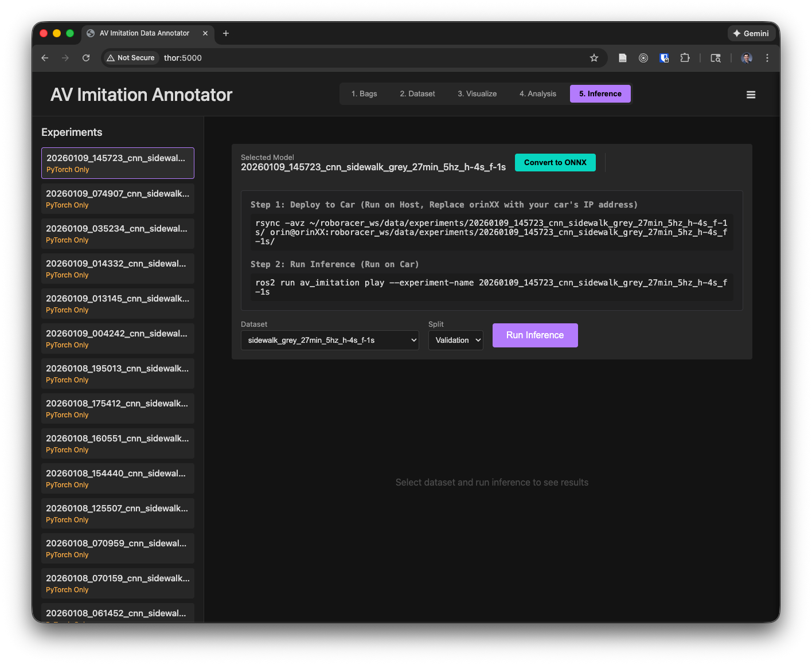812x665 pixels.
Task: Open the hamburger menu icon
Action: pos(751,95)
